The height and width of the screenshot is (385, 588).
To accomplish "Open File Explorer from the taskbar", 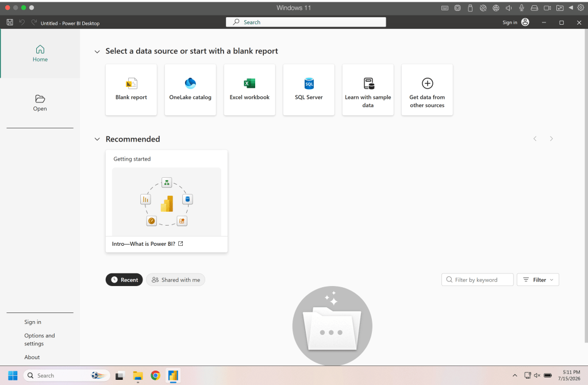I will click(138, 375).
